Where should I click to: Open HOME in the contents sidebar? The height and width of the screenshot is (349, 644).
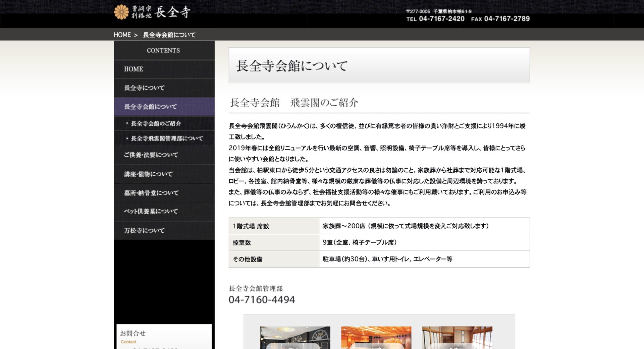164,69
